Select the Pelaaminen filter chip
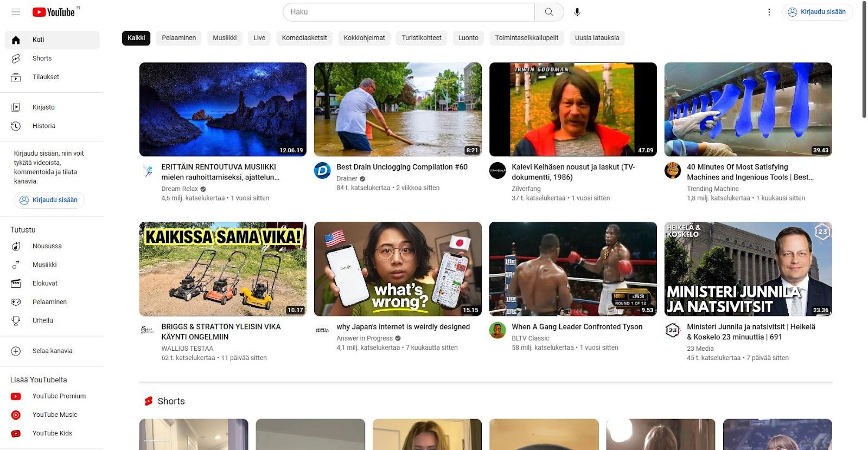868x450 pixels. [x=179, y=38]
